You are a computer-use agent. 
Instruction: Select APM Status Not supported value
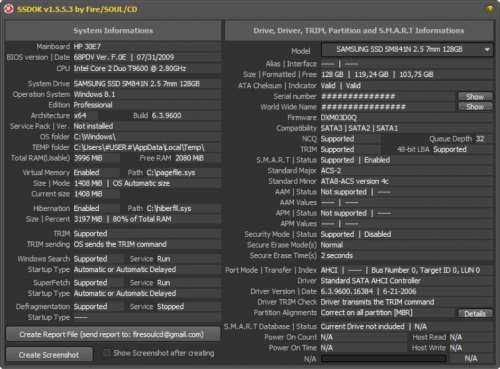click(344, 213)
